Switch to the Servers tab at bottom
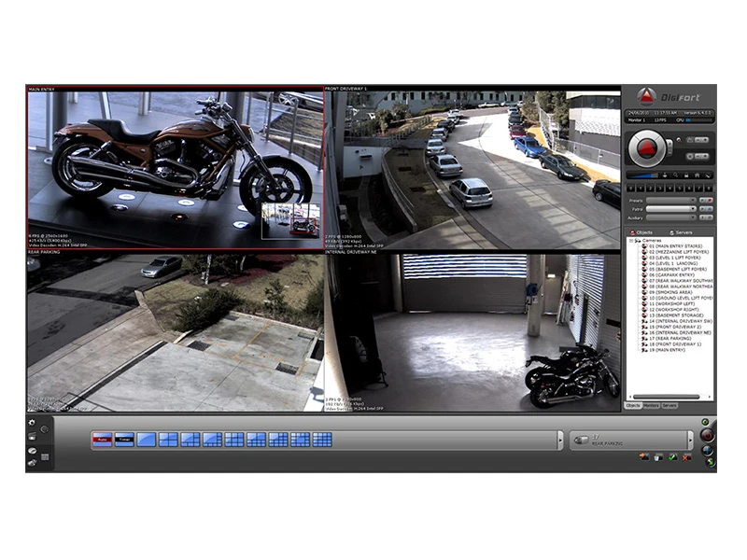This screenshot has height=560, width=747. pyautogui.click(x=669, y=406)
